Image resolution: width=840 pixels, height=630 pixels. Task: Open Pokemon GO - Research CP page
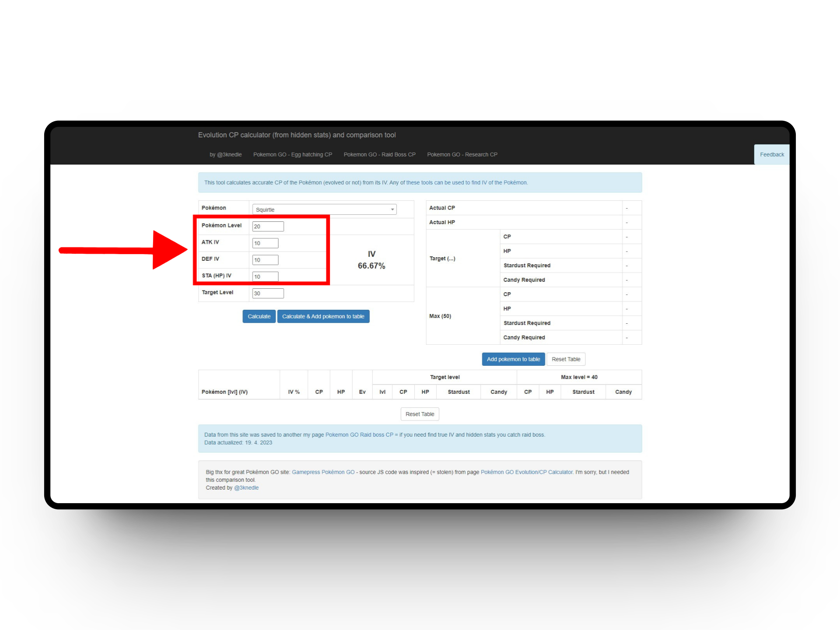coord(462,154)
